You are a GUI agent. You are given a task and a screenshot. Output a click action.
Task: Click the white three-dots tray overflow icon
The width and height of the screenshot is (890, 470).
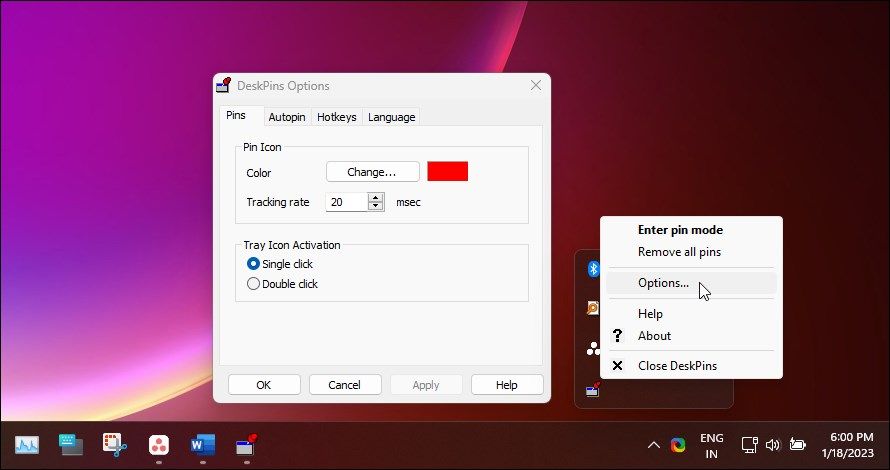tap(593, 349)
